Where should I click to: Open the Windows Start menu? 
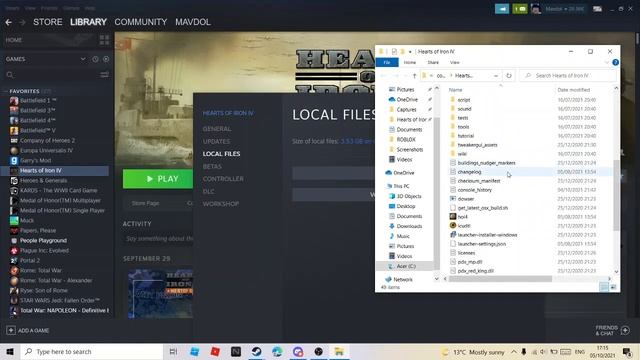pos(10,351)
